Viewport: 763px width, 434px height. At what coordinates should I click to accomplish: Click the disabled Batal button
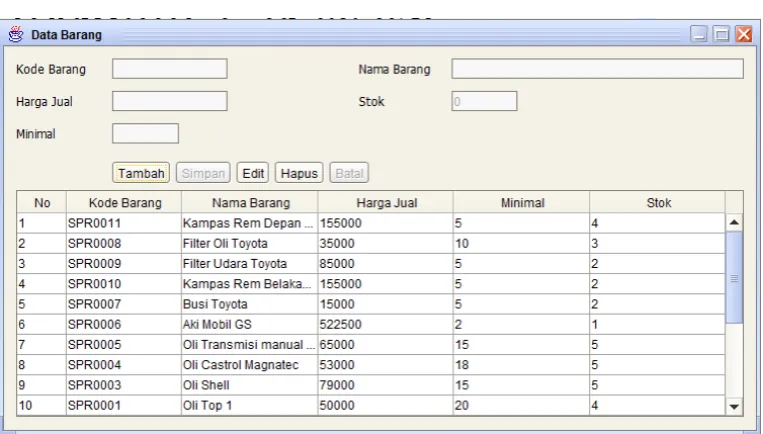(349, 173)
